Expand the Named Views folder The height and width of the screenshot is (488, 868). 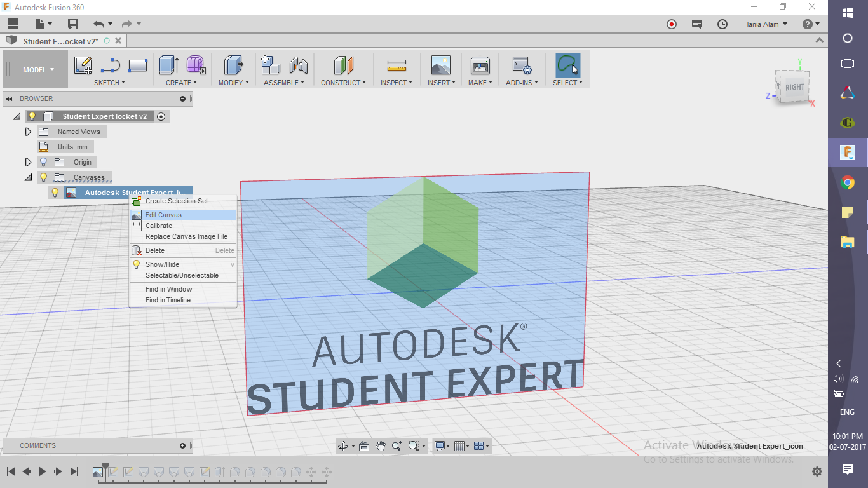(28, 132)
